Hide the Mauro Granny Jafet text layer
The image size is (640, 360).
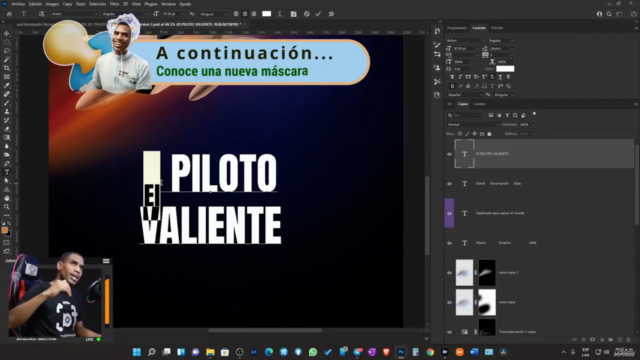point(449,243)
